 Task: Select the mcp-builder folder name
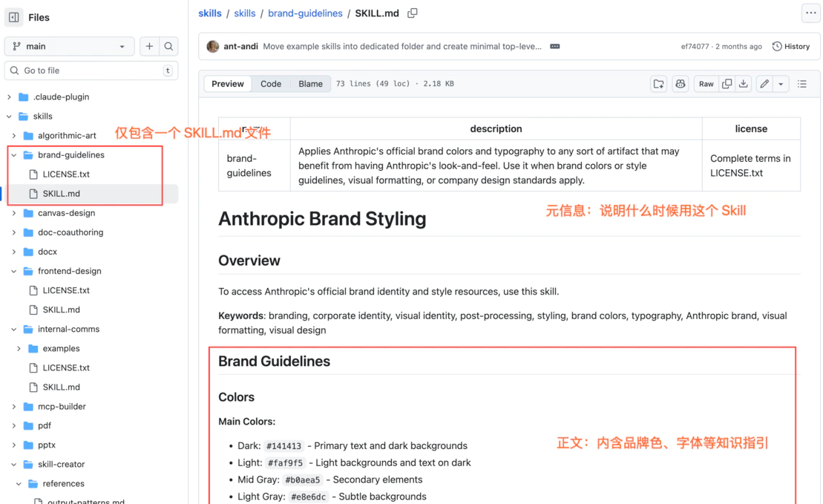62,406
